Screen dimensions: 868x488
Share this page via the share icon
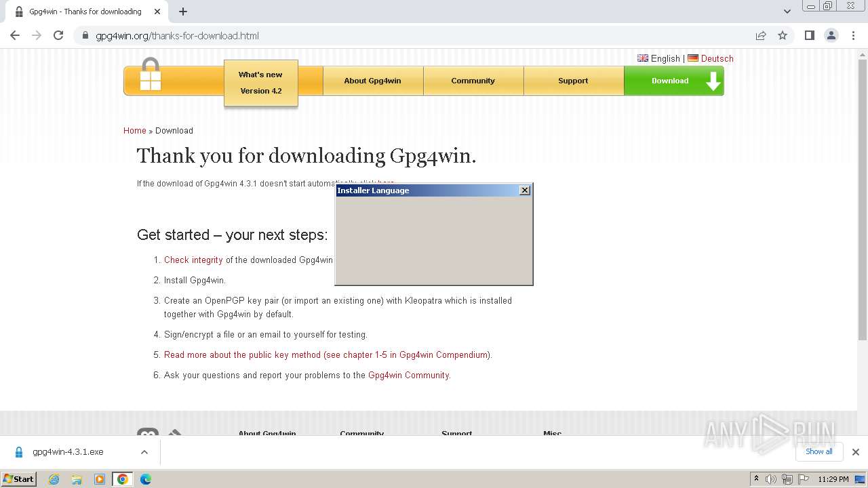pyautogui.click(x=761, y=35)
